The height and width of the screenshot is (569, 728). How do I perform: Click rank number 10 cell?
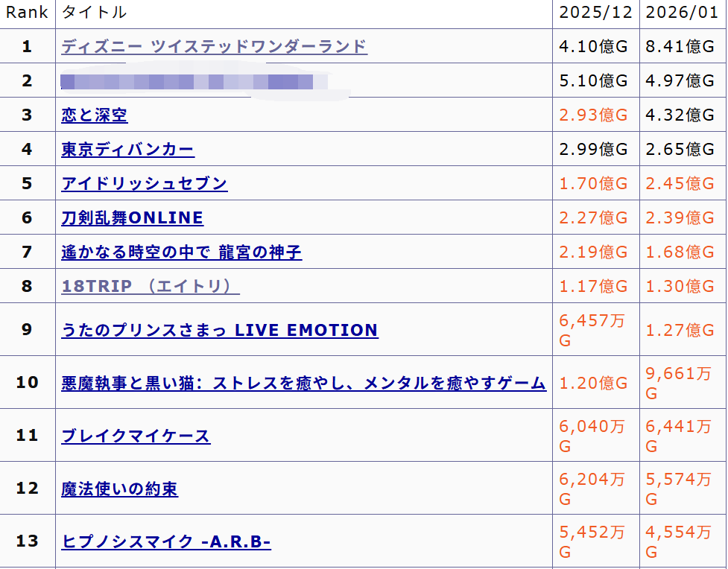pyautogui.click(x=27, y=382)
